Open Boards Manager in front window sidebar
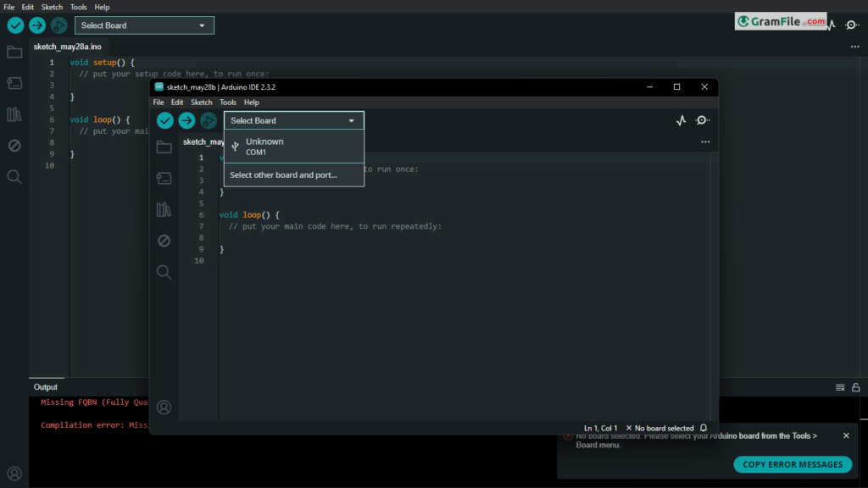This screenshot has height=488, width=868. tap(164, 178)
